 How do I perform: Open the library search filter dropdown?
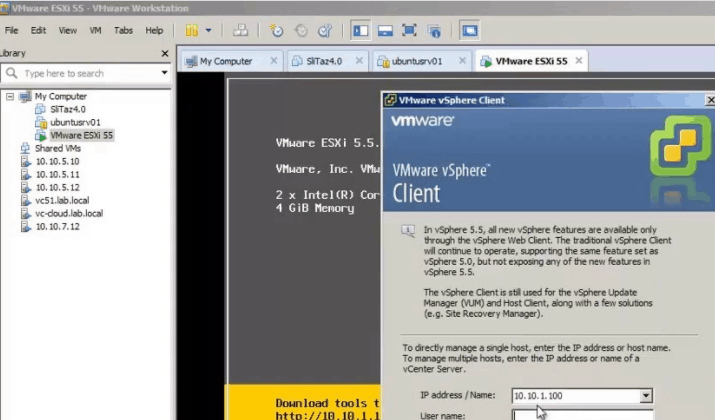164,73
